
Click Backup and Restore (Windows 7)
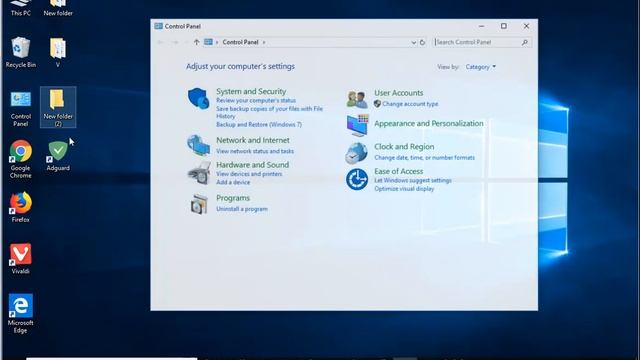[x=259, y=124]
